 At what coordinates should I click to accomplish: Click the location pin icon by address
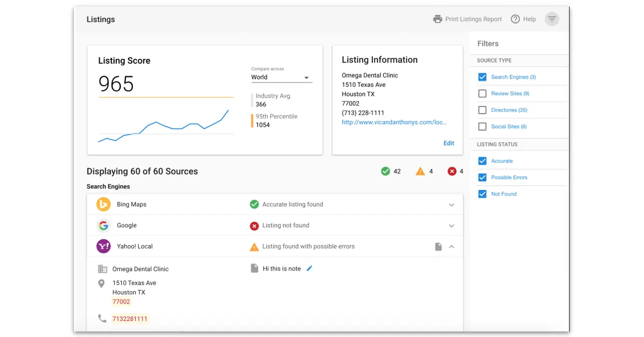coord(102,284)
